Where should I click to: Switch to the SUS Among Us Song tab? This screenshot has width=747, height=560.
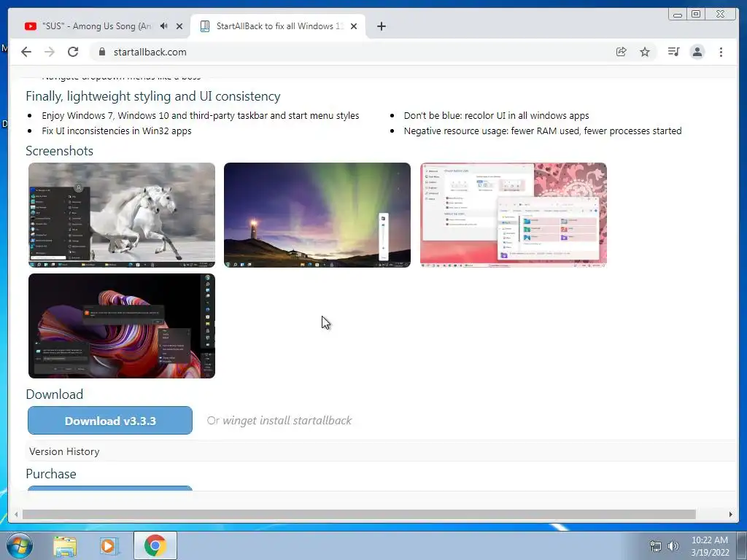click(x=96, y=26)
